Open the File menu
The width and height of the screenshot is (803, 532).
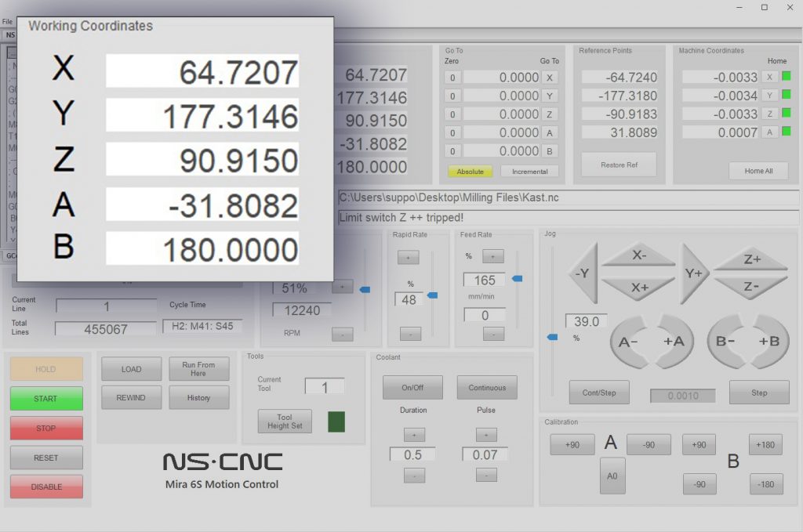7,21
